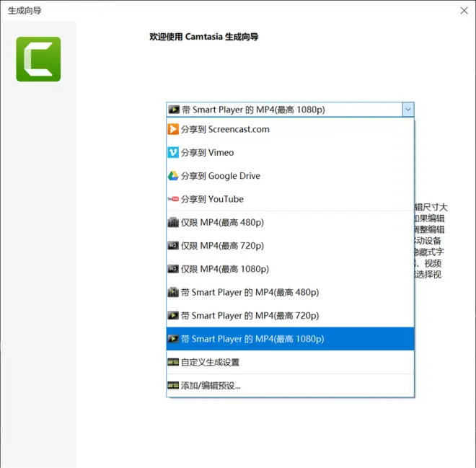Click the icon beside 自定义生成设置
The height and width of the screenshot is (468, 476).
[x=173, y=362]
